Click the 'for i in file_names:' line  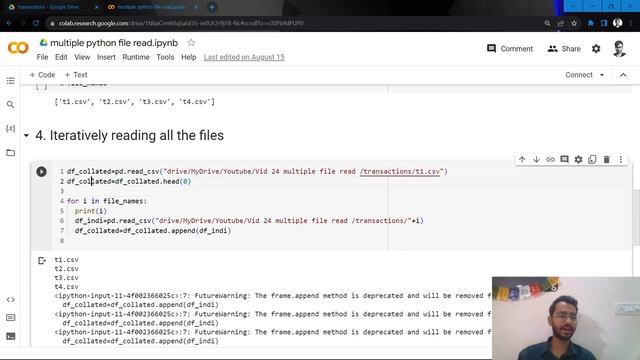point(107,201)
